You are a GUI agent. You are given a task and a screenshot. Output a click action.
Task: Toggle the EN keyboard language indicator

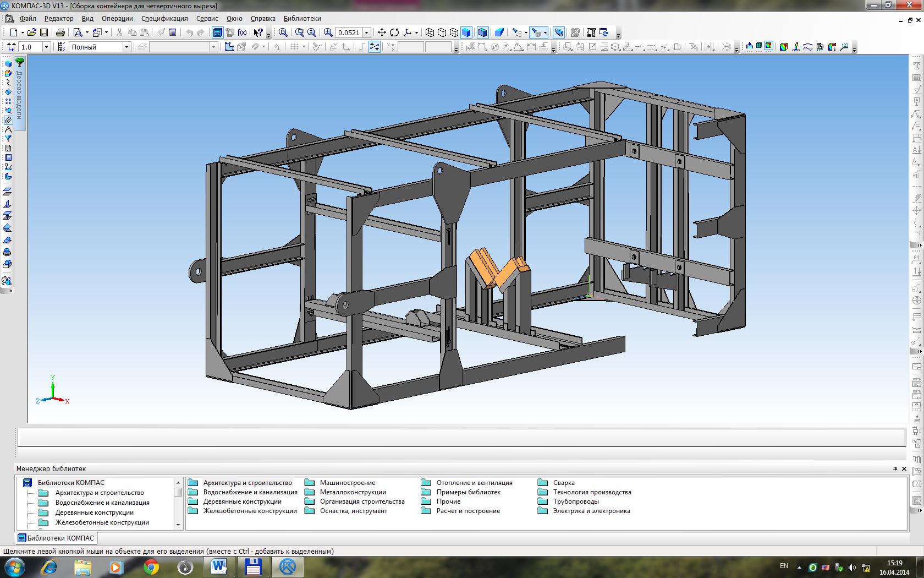coord(784,566)
